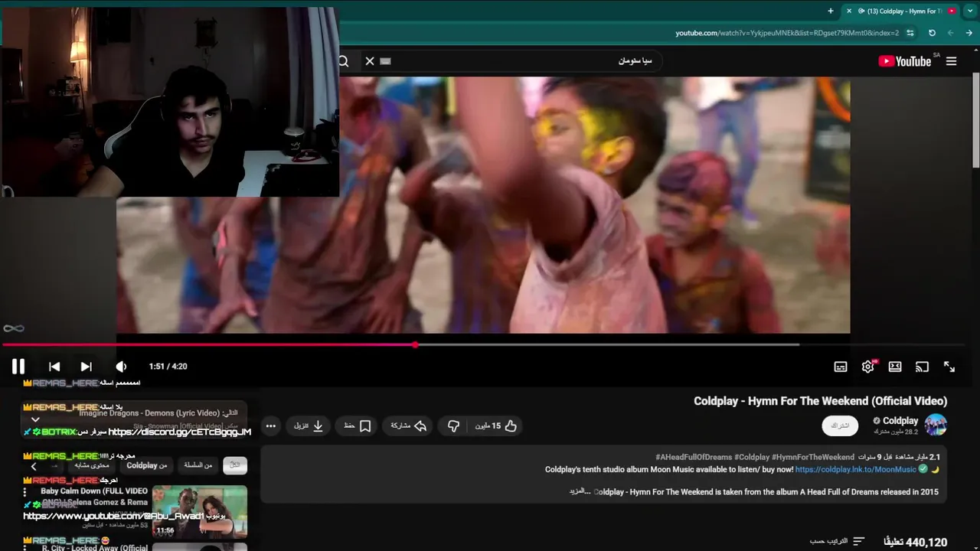The height and width of the screenshot is (551, 980).
Task: Show more filter chips with the chevron arrow
Action: tap(34, 465)
